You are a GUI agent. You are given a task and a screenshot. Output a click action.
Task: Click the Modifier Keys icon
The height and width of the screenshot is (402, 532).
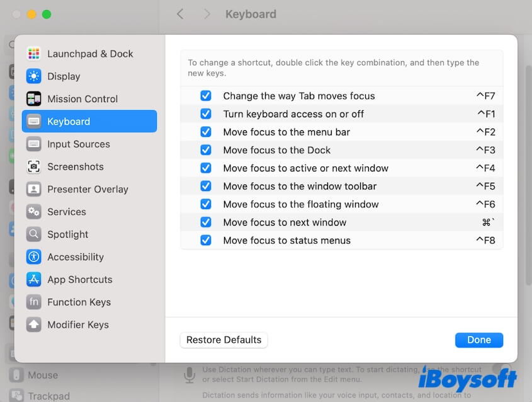point(33,324)
